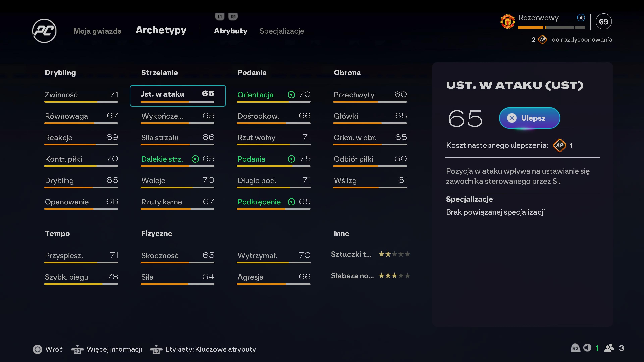
Task: Select Drybling 65 attribute
Action: (x=81, y=182)
